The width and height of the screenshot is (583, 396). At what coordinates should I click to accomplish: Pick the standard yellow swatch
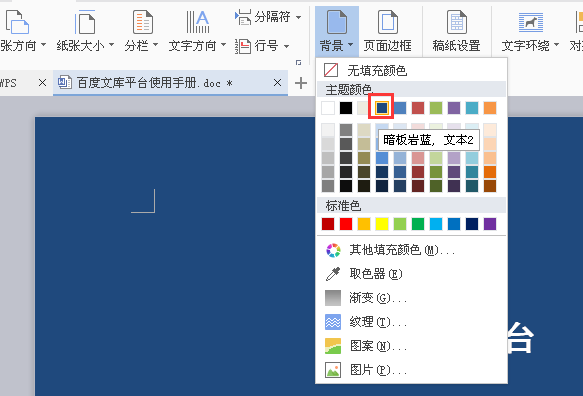(382, 224)
